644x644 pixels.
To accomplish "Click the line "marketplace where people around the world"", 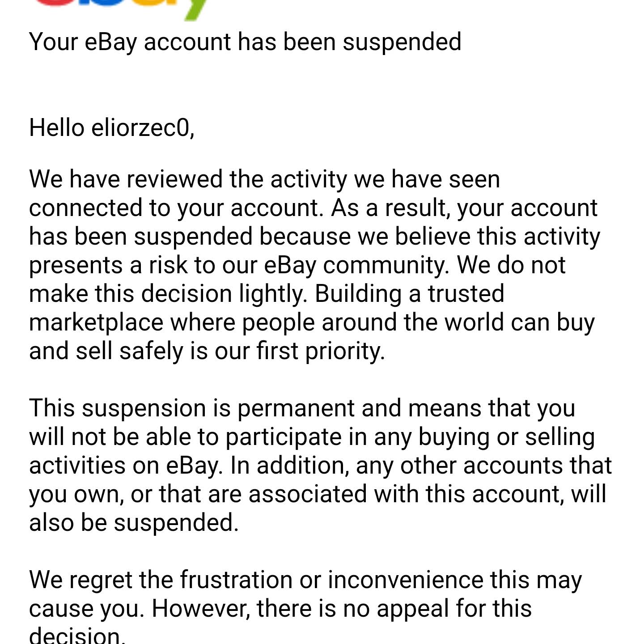I will (x=311, y=322).
